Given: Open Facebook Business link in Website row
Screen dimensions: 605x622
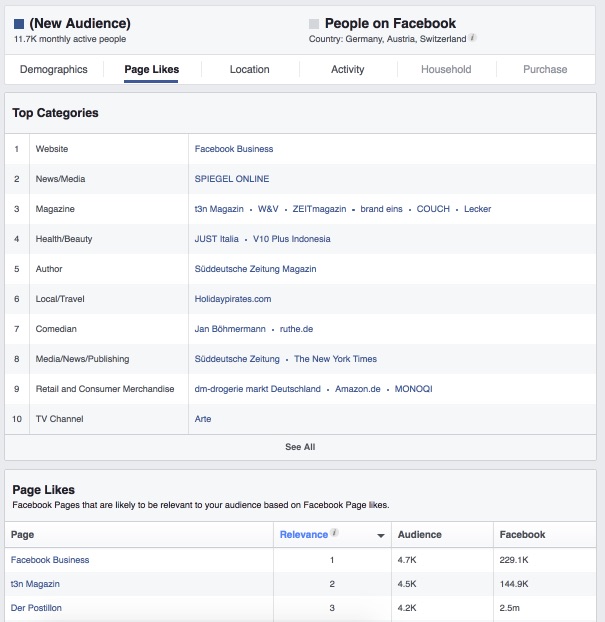Looking at the screenshot, I should (x=234, y=149).
